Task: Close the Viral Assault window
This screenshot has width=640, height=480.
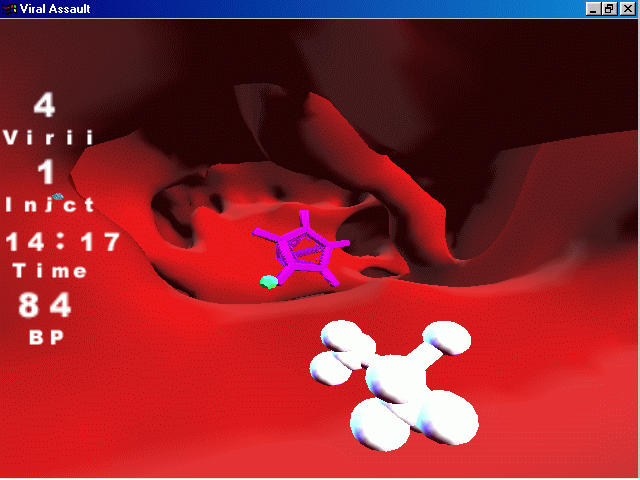Action: tap(626, 8)
